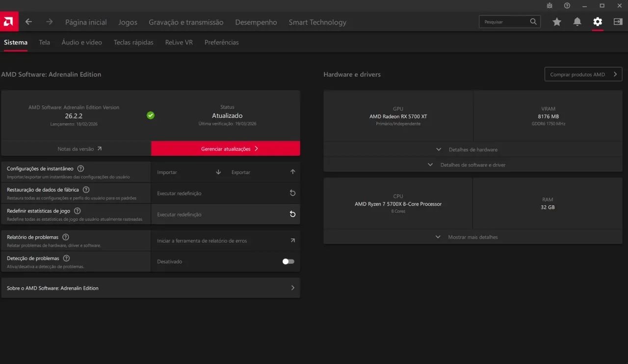This screenshot has width=628, height=364.
Task: Switch to the Tela tab
Action: coord(45,43)
